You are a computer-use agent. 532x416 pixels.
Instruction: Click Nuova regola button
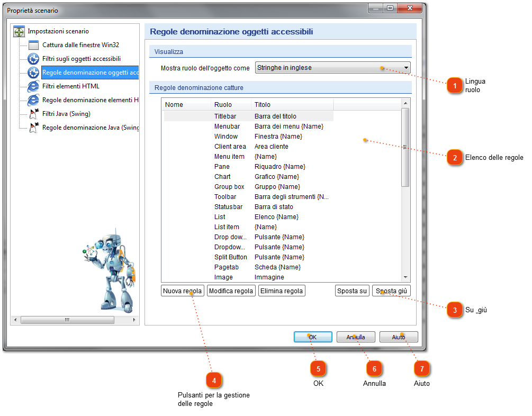click(x=183, y=291)
